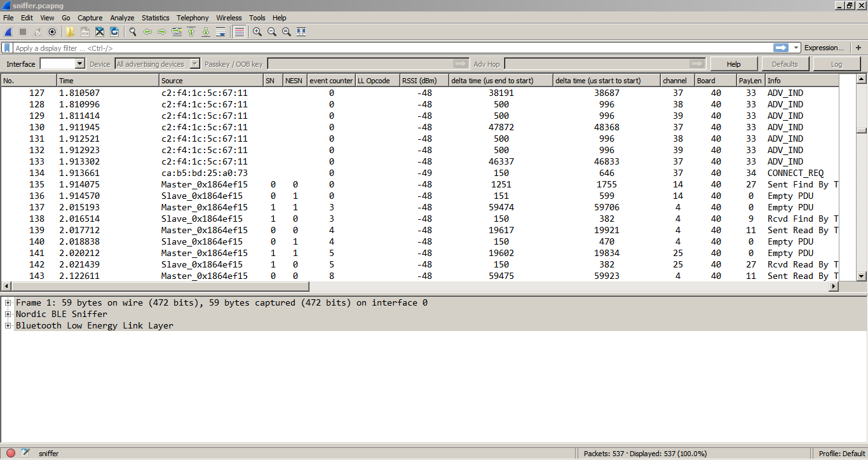The width and height of the screenshot is (868, 460).
Task: Toggle auto-scroll during live capture icon
Action: coord(220,32)
